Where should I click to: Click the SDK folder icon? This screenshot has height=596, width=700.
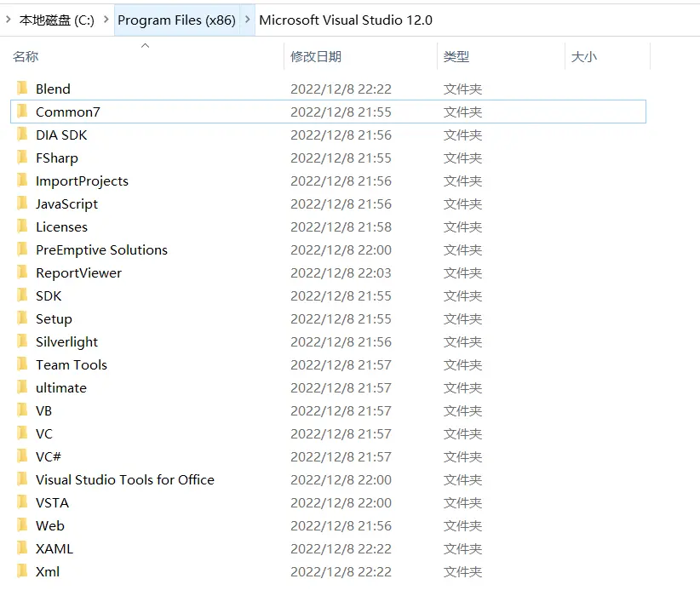tap(22, 295)
